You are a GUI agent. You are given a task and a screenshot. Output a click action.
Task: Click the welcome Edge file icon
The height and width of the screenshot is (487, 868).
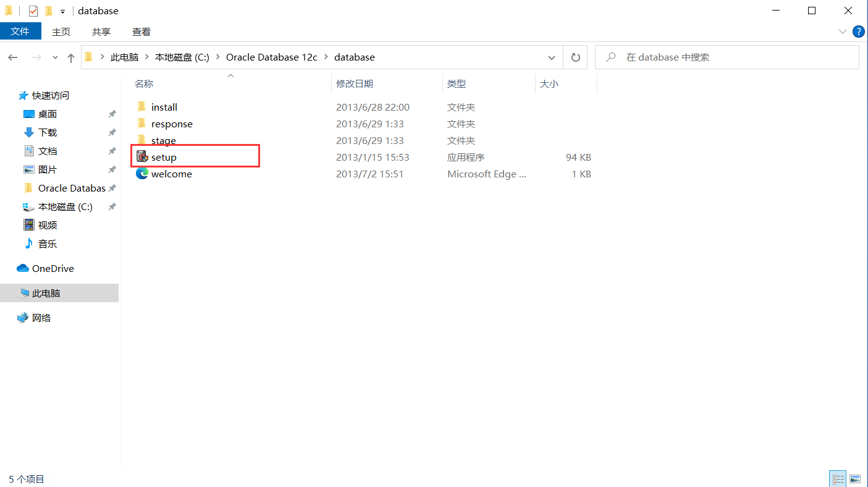142,174
